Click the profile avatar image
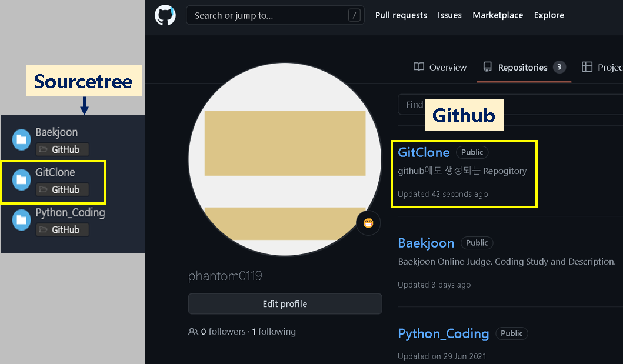The width and height of the screenshot is (623, 364). point(285,159)
